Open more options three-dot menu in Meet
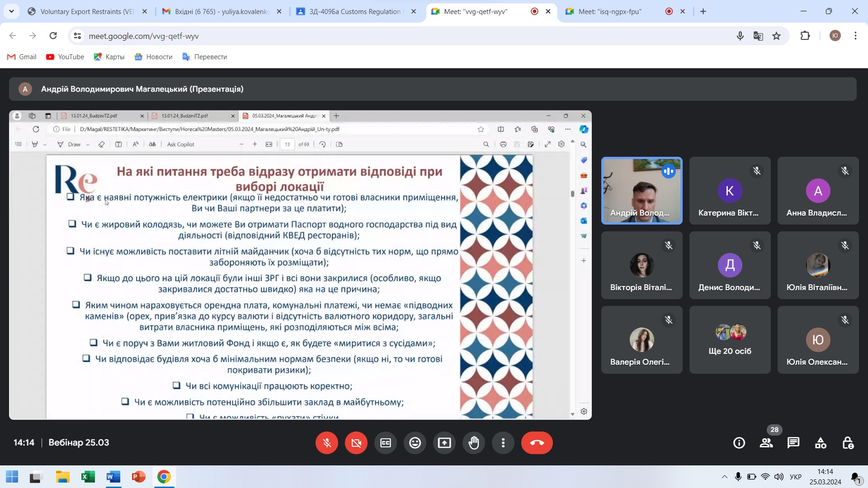868x488 pixels. coord(503,443)
